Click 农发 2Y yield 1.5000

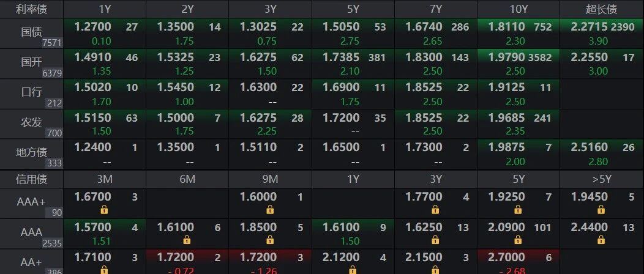click(176, 117)
